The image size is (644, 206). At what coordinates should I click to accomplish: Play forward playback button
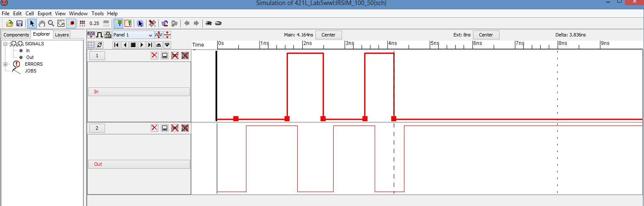coord(141,45)
